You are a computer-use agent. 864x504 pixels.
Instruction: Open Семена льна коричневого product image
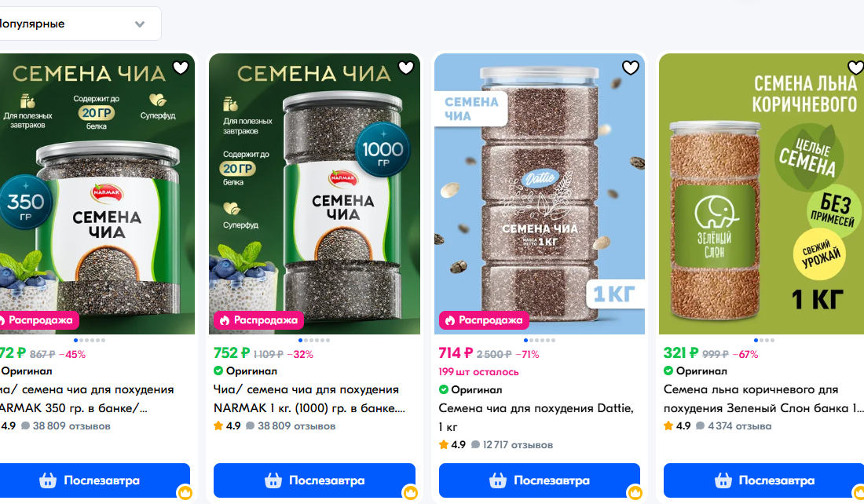[x=762, y=194]
